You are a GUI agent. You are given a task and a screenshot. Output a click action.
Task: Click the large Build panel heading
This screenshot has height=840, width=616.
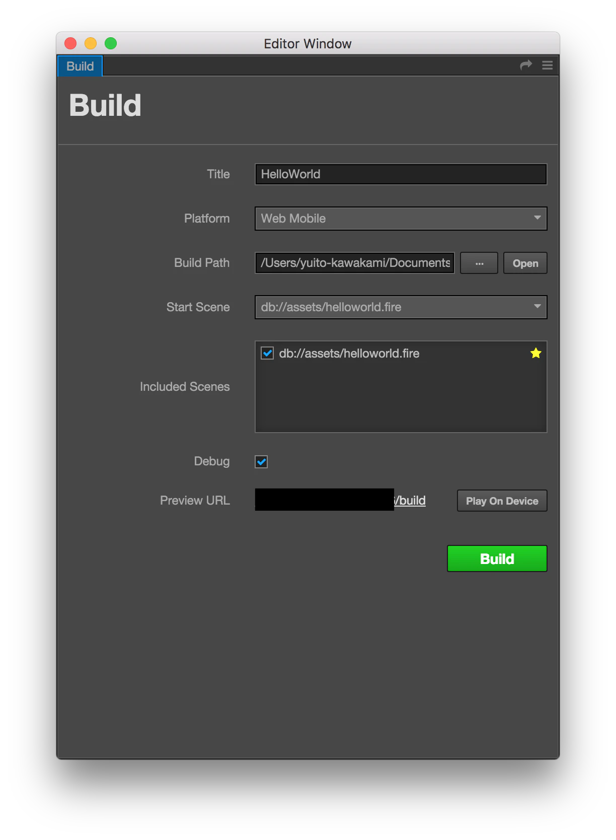105,106
